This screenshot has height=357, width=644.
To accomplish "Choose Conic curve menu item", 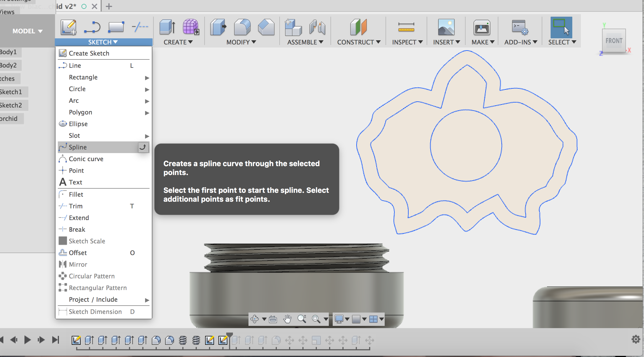I will coord(104,159).
